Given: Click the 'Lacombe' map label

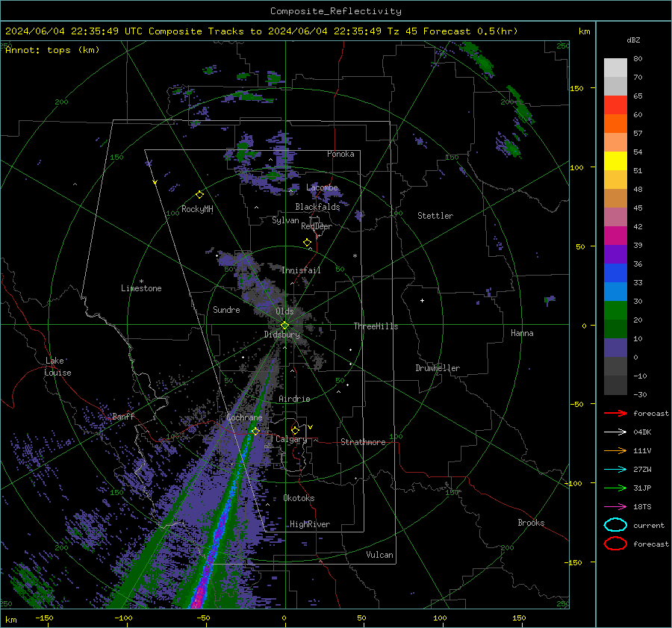Looking at the screenshot, I should 322,187.
